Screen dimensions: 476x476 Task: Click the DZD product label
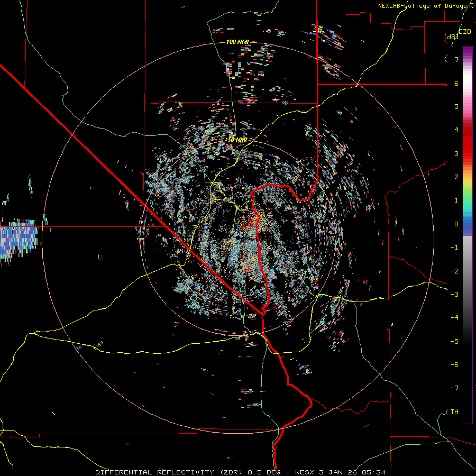point(464,31)
